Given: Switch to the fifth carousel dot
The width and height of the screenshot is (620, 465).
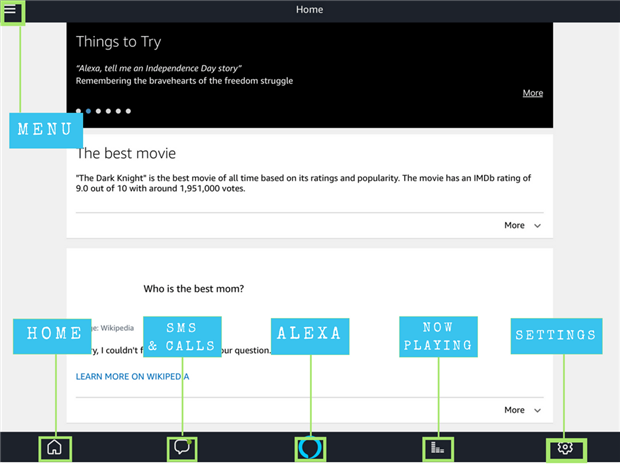Looking at the screenshot, I should pos(118,111).
